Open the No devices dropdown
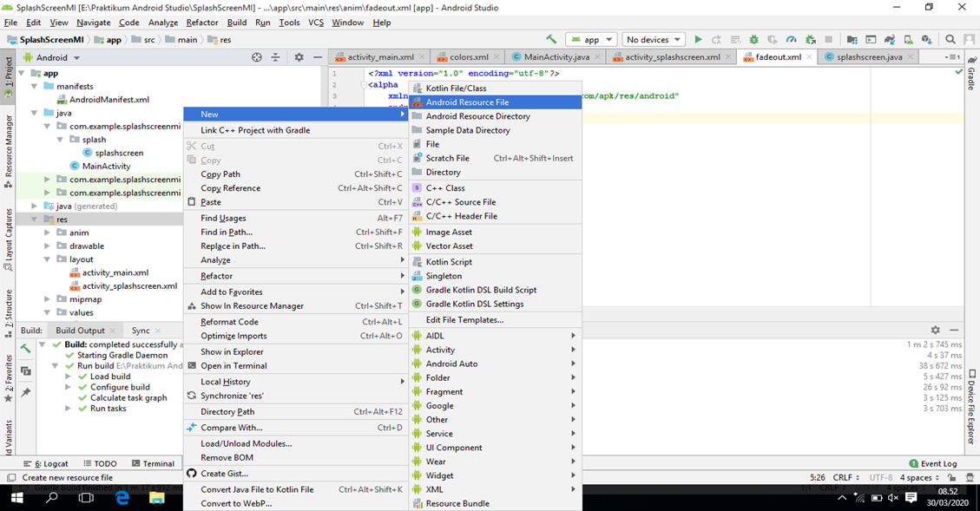 pos(653,39)
